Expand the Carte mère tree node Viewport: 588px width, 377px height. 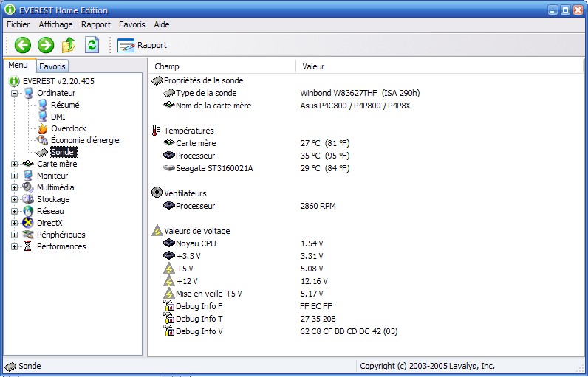tap(15, 164)
